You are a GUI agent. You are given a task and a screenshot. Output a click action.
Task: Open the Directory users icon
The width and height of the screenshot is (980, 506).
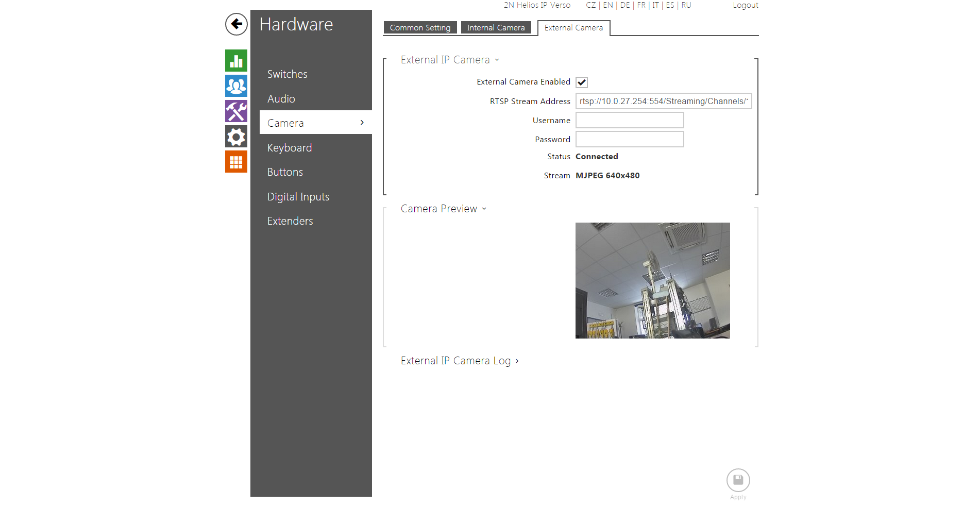click(x=236, y=86)
